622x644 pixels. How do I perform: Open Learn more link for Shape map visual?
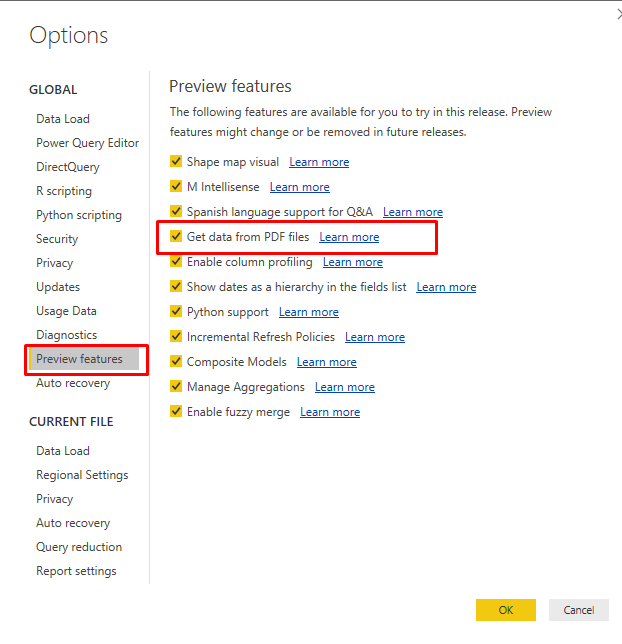(319, 162)
